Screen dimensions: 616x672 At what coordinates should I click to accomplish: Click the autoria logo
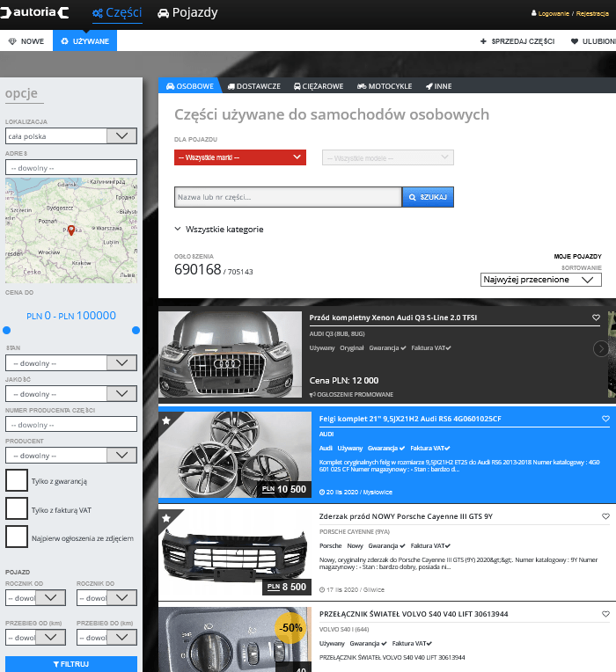point(34,12)
